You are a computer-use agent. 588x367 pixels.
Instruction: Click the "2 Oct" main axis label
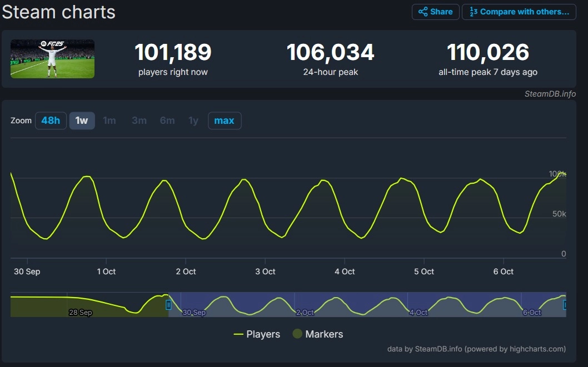186,272
